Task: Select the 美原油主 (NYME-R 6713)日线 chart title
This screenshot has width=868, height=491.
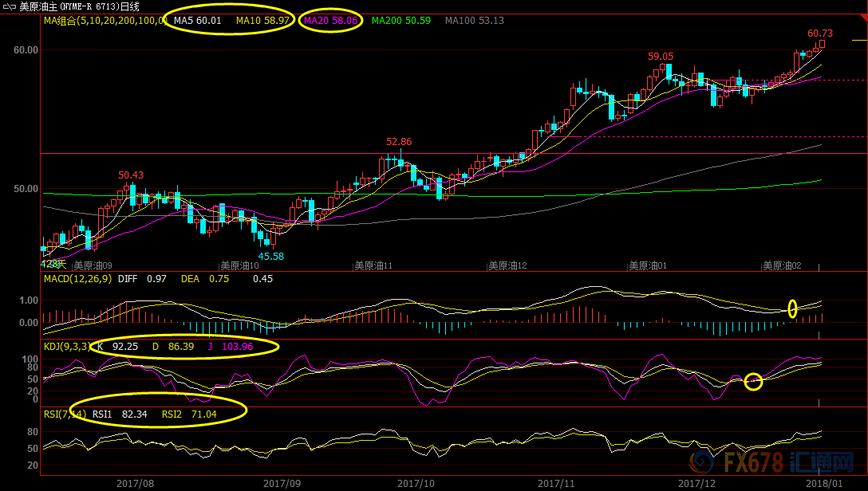Action: (79, 6)
